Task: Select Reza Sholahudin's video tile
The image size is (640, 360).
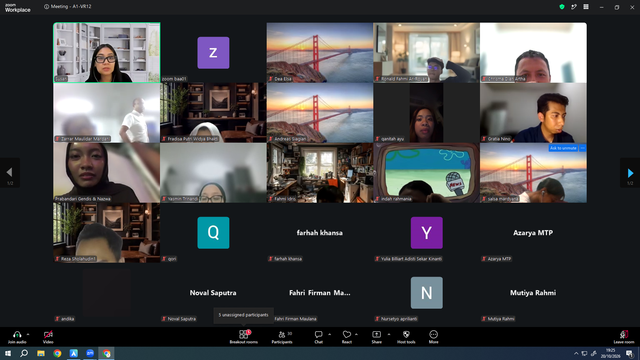Action: pos(107,233)
